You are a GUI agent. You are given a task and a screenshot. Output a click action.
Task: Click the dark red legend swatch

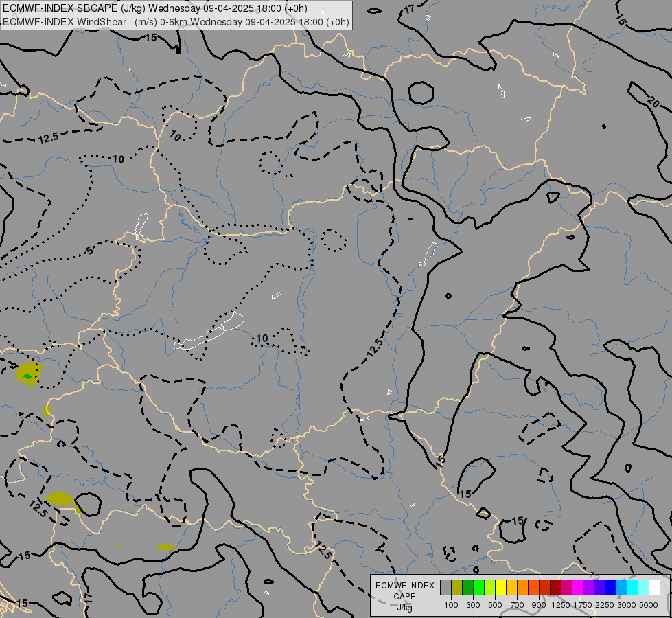tap(555, 587)
